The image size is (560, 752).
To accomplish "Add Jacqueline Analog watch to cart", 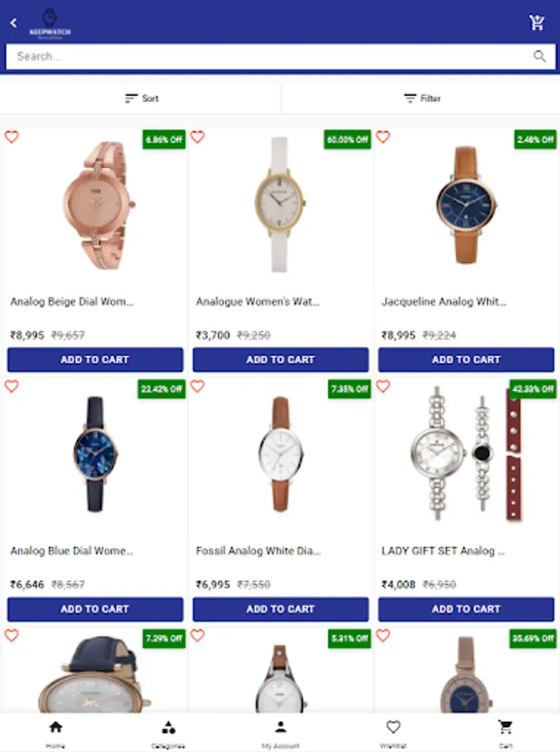I will pos(466,359).
